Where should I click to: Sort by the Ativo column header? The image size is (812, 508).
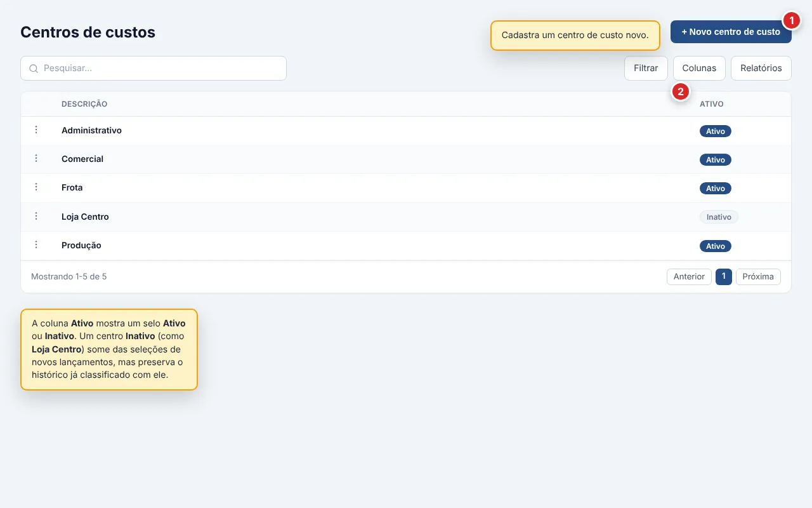712,104
